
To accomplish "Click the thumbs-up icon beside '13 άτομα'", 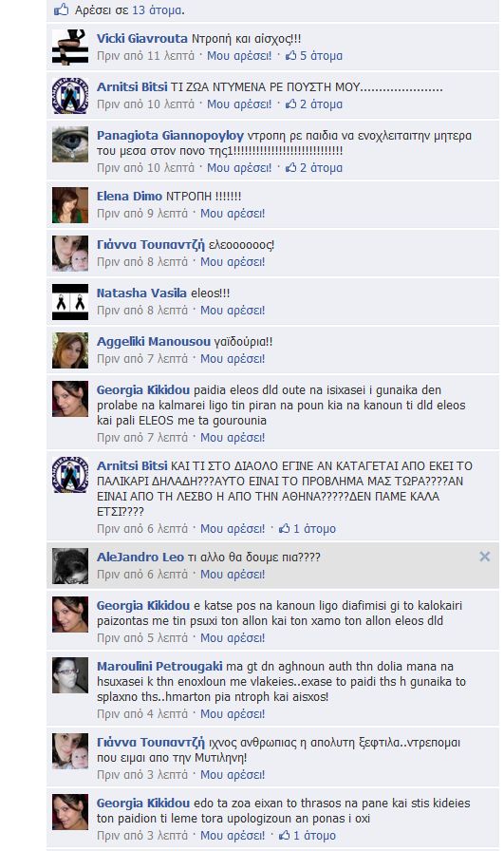I will (62, 9).
